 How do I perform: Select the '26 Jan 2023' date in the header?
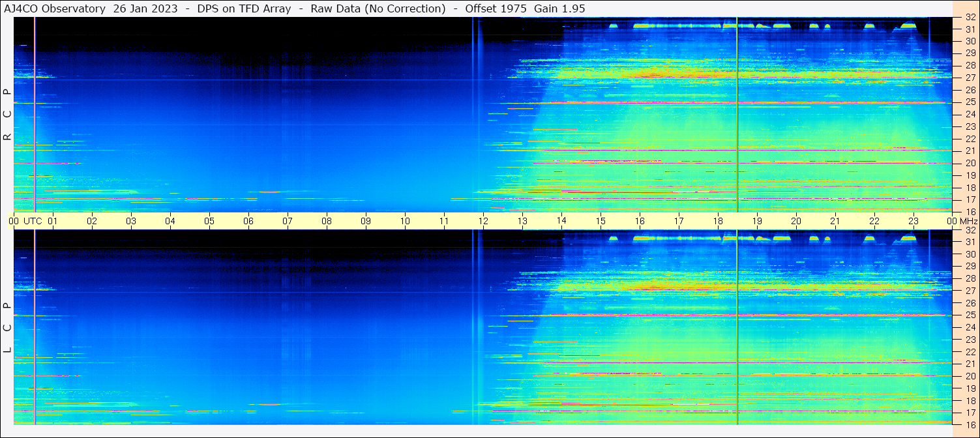(x=145, y=8)
